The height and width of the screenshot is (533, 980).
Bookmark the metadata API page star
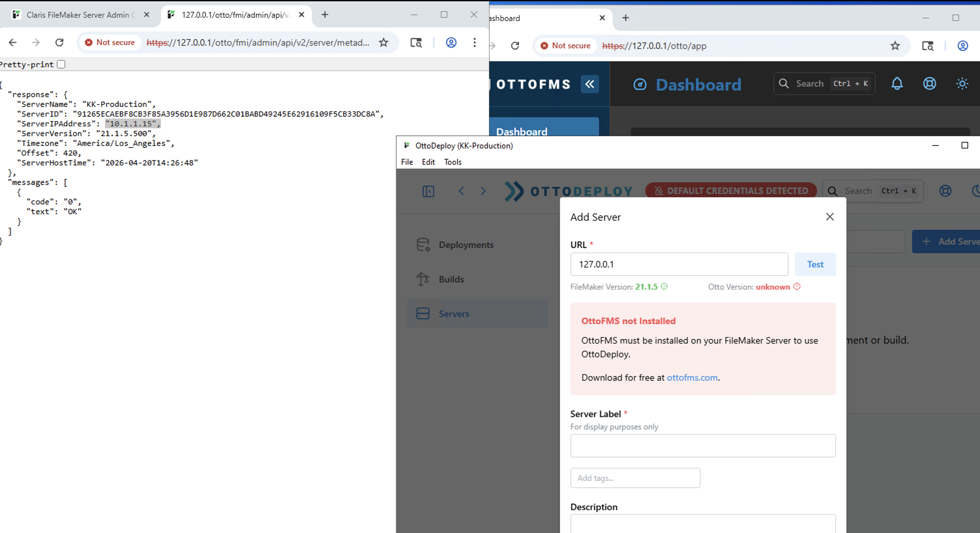click(x=384, y=43)
